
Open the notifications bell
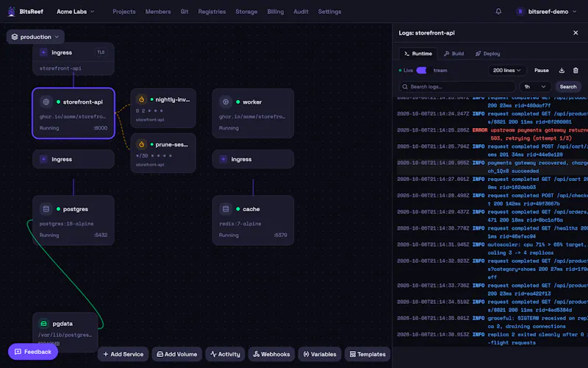[x=498, y=12]
